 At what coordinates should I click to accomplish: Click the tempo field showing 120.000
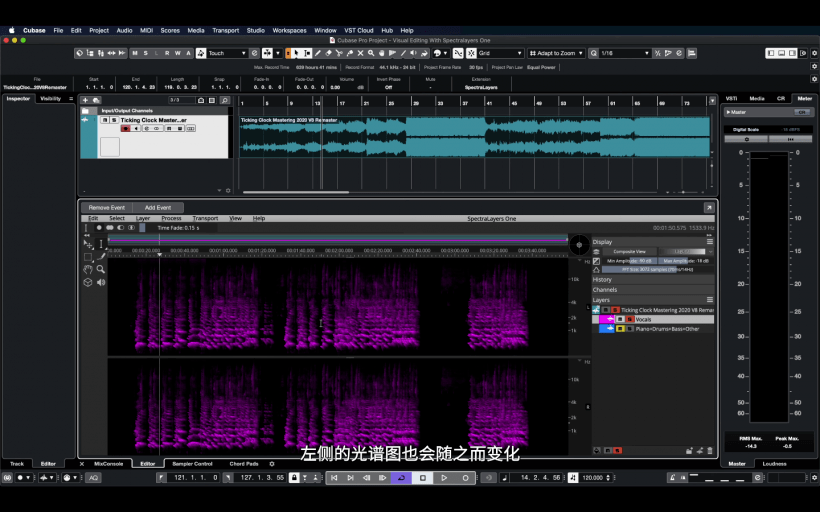(593, 477)
